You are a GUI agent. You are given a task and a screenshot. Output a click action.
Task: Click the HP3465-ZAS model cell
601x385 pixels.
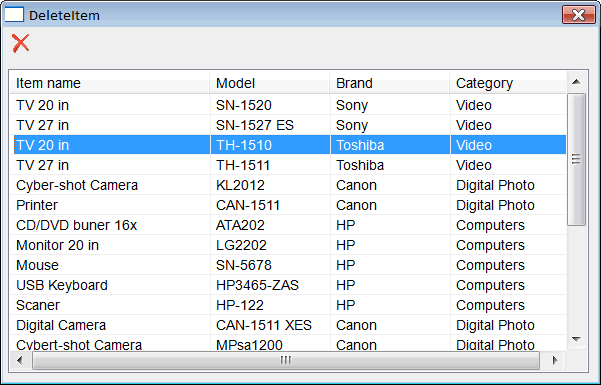coord(270,285)
